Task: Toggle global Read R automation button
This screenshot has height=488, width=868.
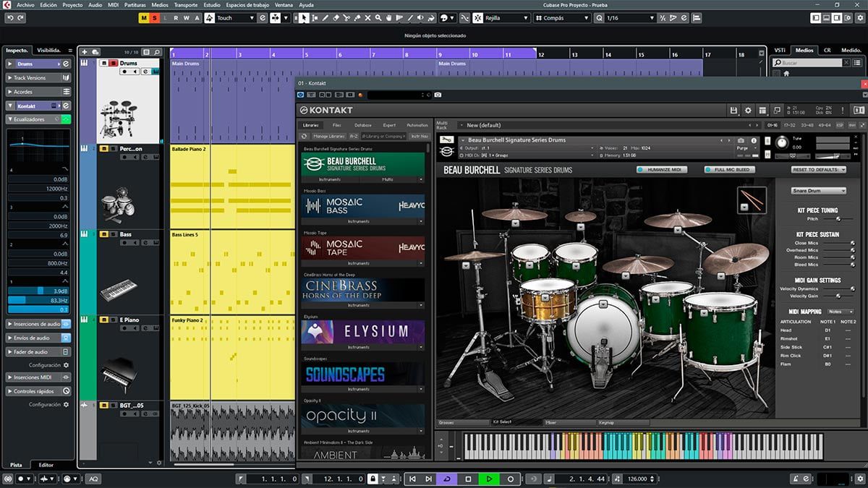Action: point(176,17)
